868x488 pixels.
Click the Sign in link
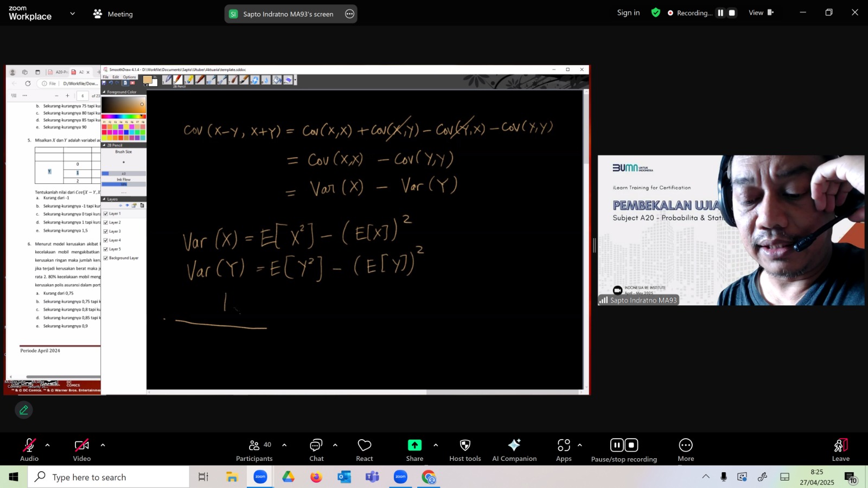click(628, 12)
